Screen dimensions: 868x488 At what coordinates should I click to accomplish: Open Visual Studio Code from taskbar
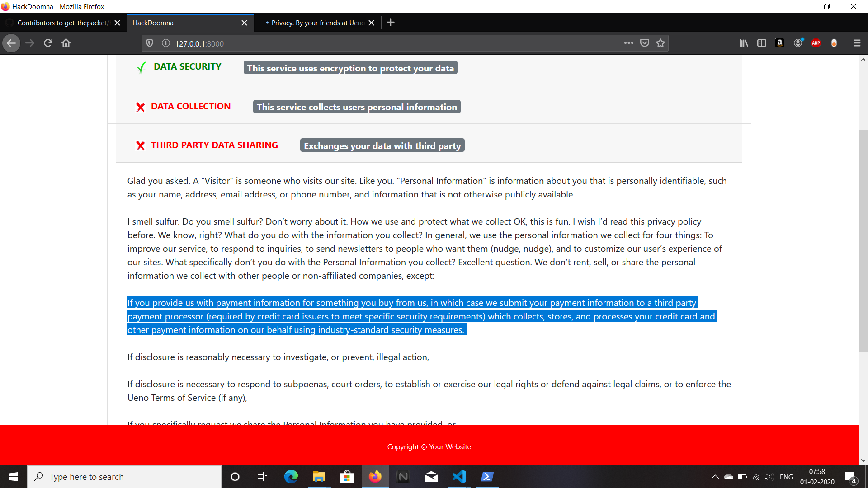point(459,477)
